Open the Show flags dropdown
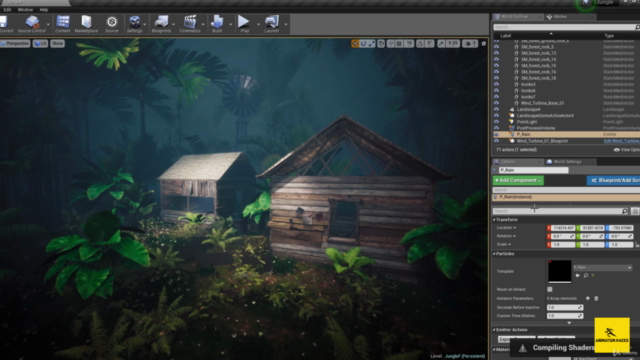The image size is (640, 360). 58,43
